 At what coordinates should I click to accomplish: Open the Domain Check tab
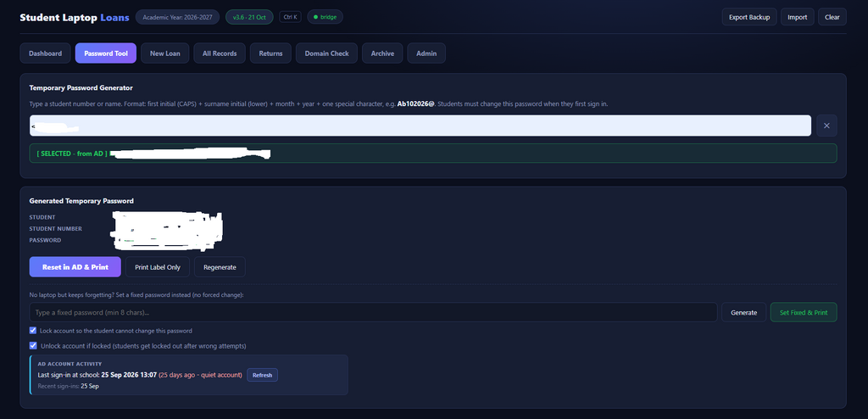point(326,53)
